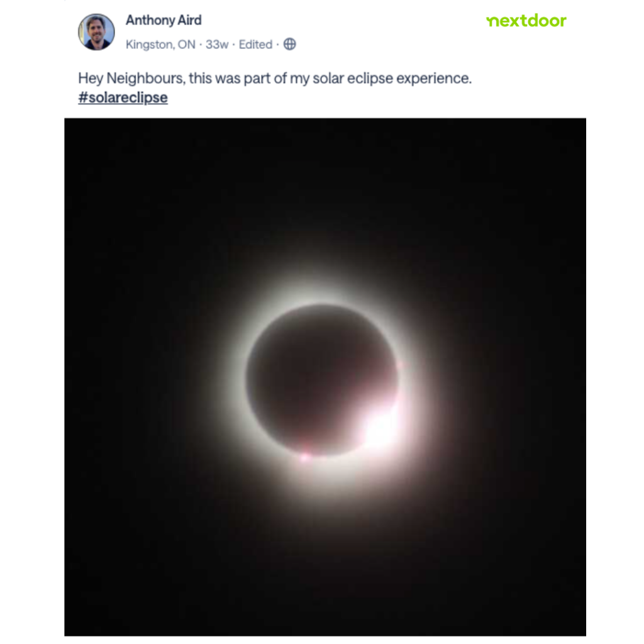View edit history via the Edited label
Image resolution: width=644 pixels, height=644 pixels.
coord(255,45)
